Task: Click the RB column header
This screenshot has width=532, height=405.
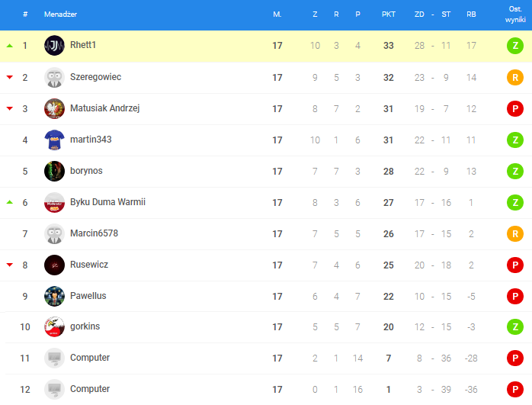Action: click(471, 14)
